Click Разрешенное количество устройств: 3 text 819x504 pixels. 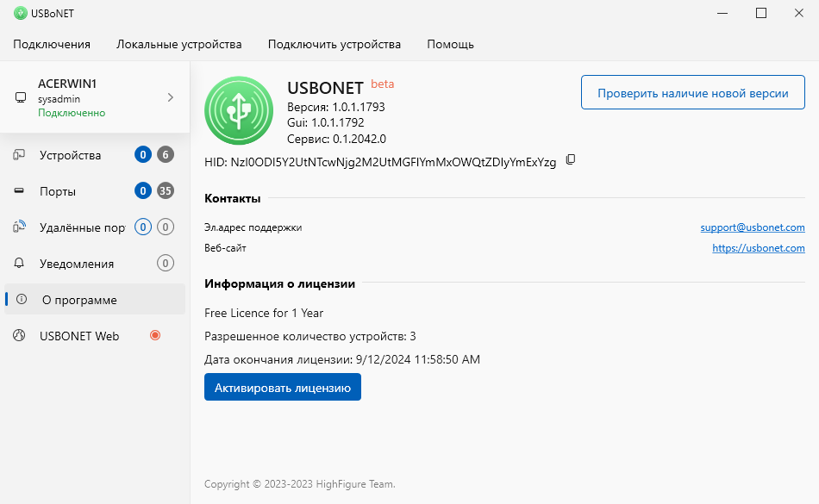pyautogui.click(x=310, y=337)
